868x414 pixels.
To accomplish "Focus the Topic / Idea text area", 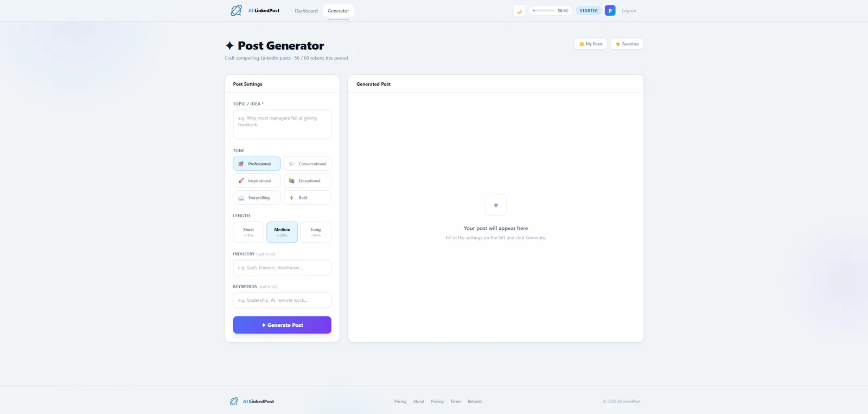I will pos(282,125).
